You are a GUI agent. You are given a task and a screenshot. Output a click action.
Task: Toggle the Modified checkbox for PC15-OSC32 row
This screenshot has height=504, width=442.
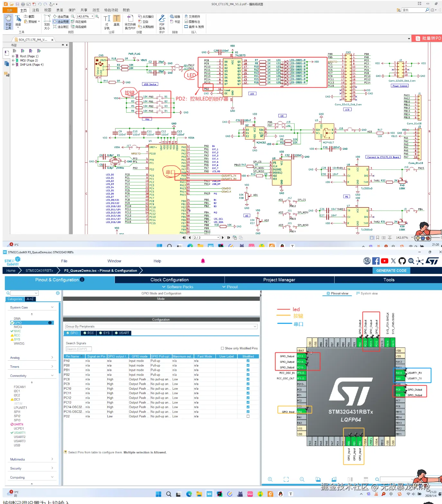click(248, 412)
